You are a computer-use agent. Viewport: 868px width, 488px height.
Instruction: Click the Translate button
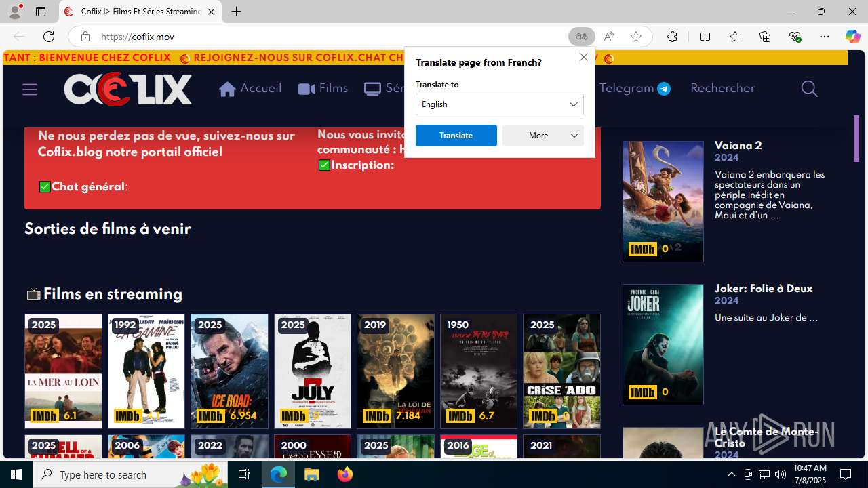pos(456,136)
